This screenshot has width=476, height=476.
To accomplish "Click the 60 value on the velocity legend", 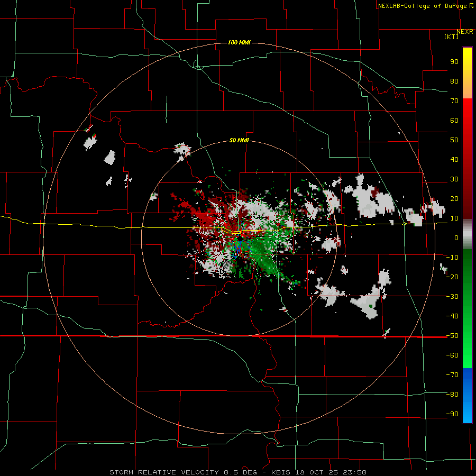I will 454,120.
